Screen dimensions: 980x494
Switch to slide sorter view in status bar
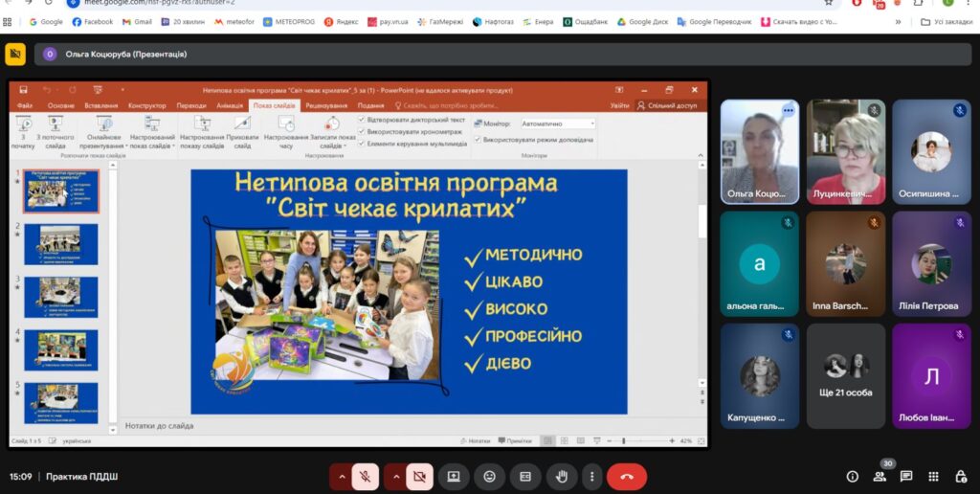point(565,440)
